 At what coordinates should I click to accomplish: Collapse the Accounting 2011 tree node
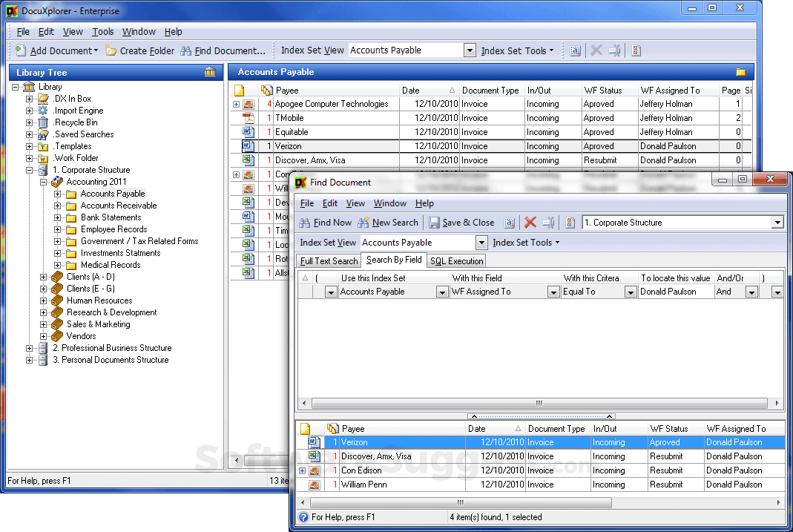click(x=44, y=182)
